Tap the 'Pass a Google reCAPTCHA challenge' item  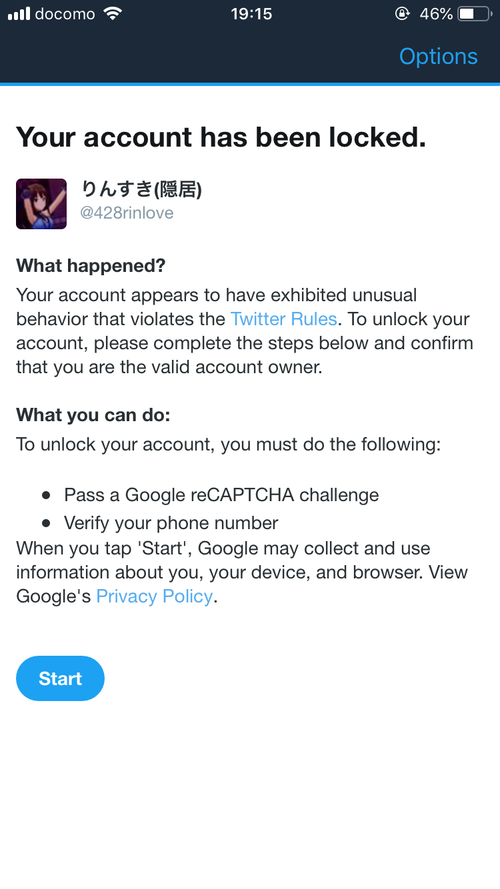[x=221, y=495]
